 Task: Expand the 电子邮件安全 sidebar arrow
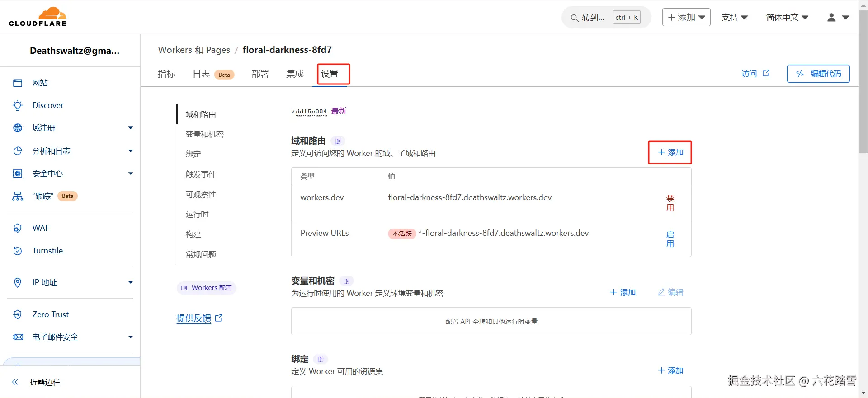point(131,337)
